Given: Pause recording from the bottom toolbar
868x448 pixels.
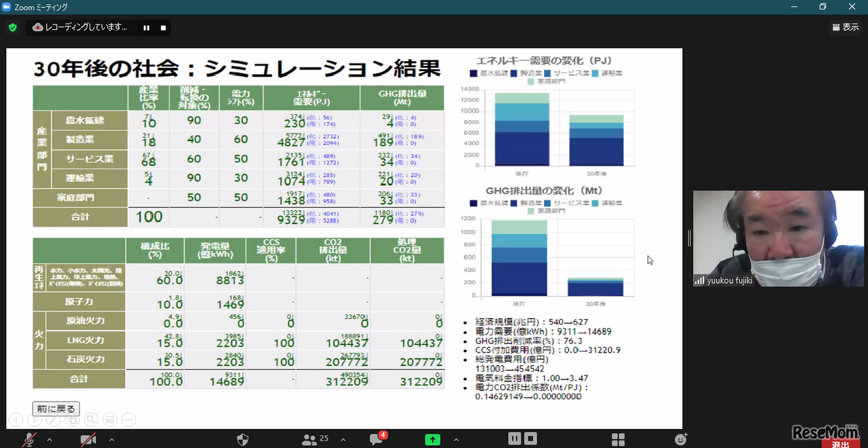Looking at the screenshot, I should [x=515, y=438].
